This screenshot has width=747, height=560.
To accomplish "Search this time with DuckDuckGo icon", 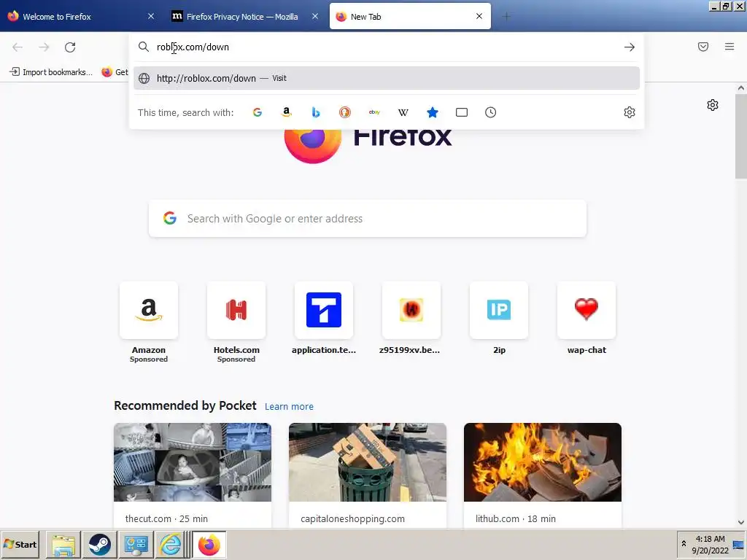I will point(345,112).
